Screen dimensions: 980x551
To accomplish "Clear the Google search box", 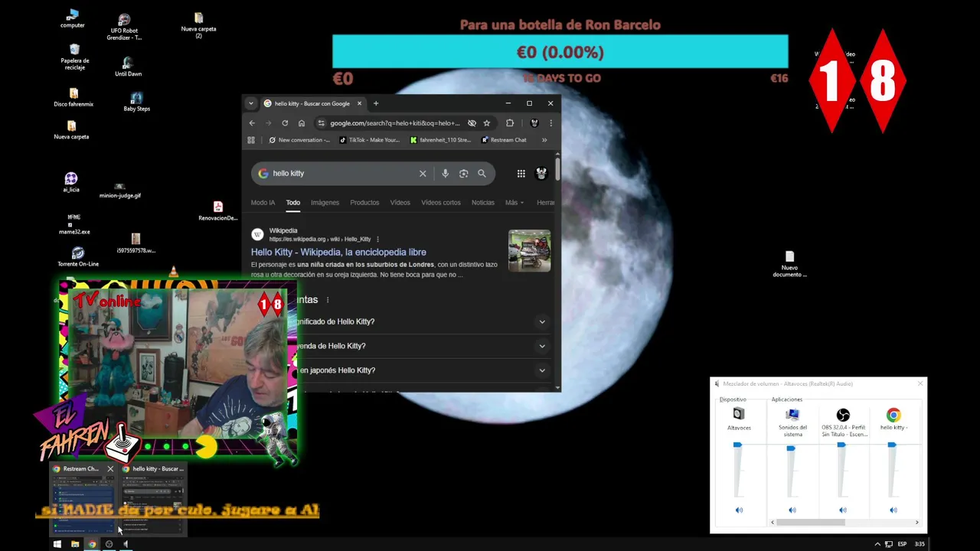I will pos(423,174).
